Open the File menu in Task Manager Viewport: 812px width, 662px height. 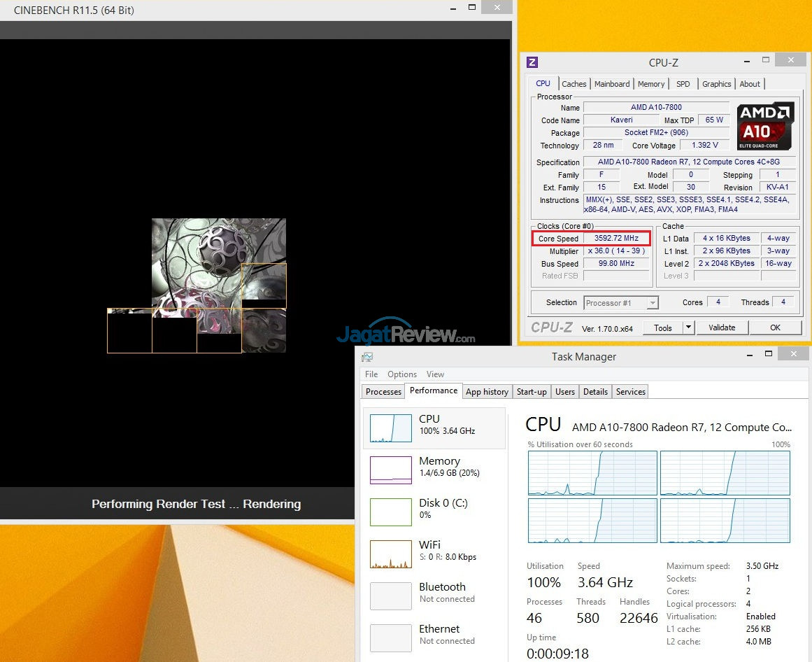[371, 374]
